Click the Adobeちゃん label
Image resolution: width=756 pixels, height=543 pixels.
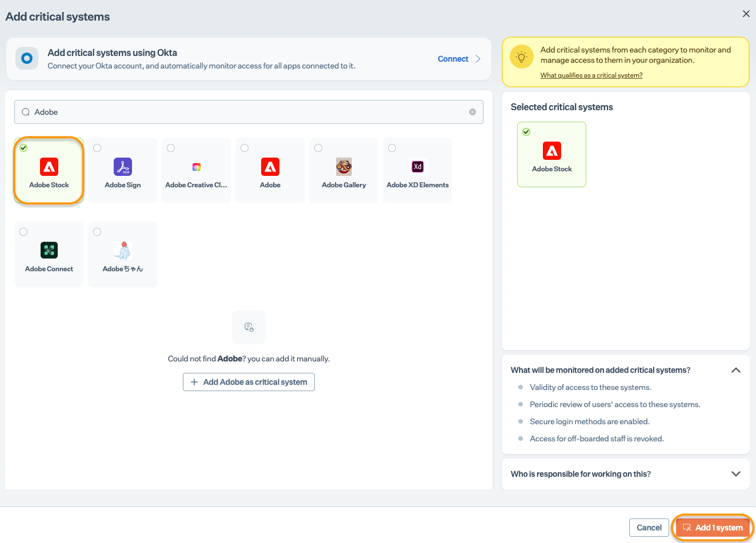pyautogui.click(x=123, y=269)
